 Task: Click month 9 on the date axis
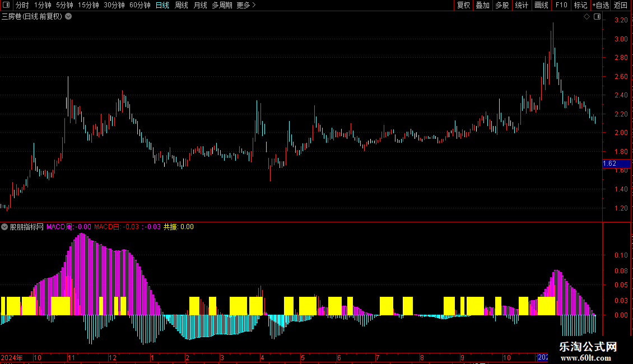pyautogui.click(x=462, y=357)
